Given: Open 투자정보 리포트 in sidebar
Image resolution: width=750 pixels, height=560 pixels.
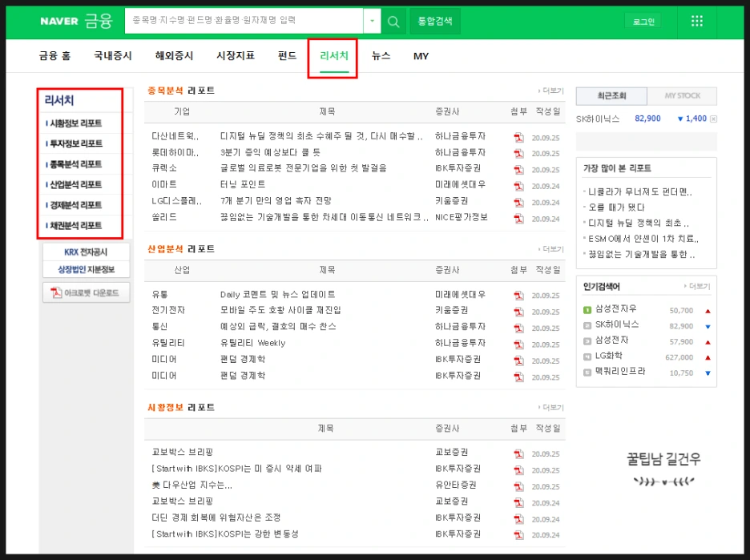Looking at the screenshot, I should (75, 143).
